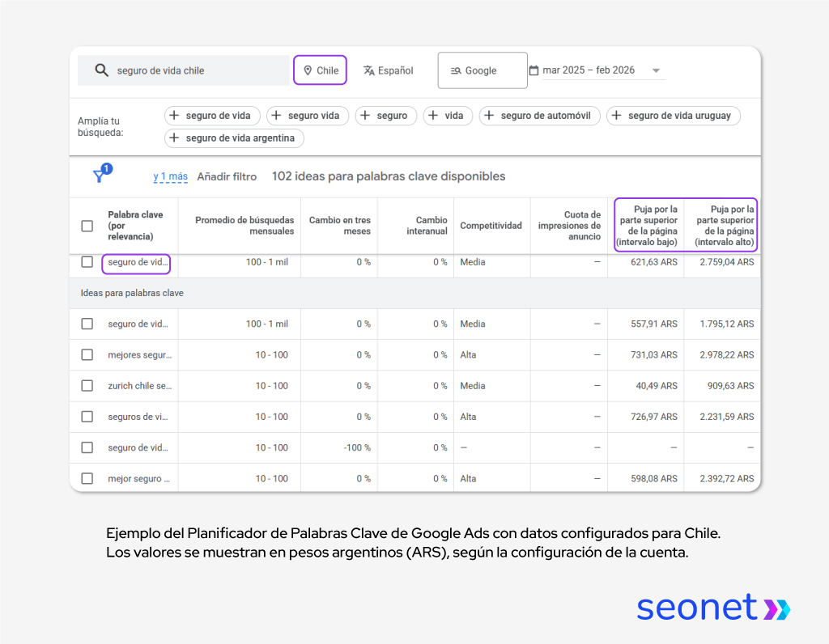Screen dimensions: 829x644
Task: Sort by 'Cambio en tres meses' header
Action: (x=340, y=226)
